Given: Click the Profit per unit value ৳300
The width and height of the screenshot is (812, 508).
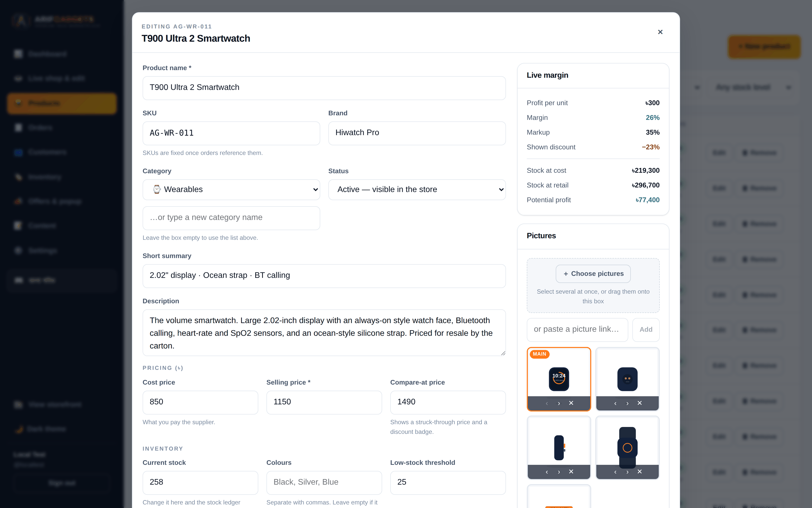Looking at the screenshot, I should point(652,103).
